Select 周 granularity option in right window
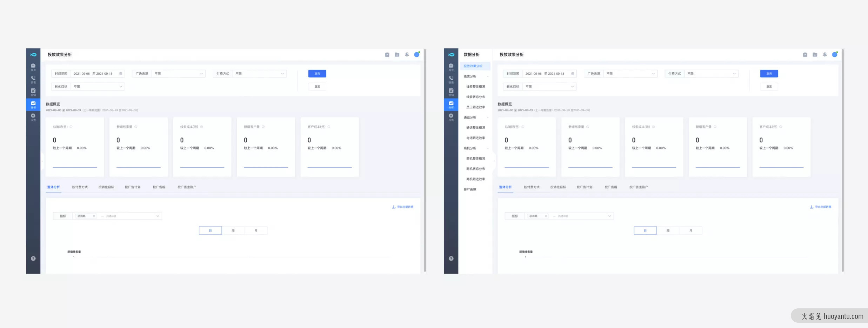The height and width of the screenshot is (328, 868). point(668,230)
